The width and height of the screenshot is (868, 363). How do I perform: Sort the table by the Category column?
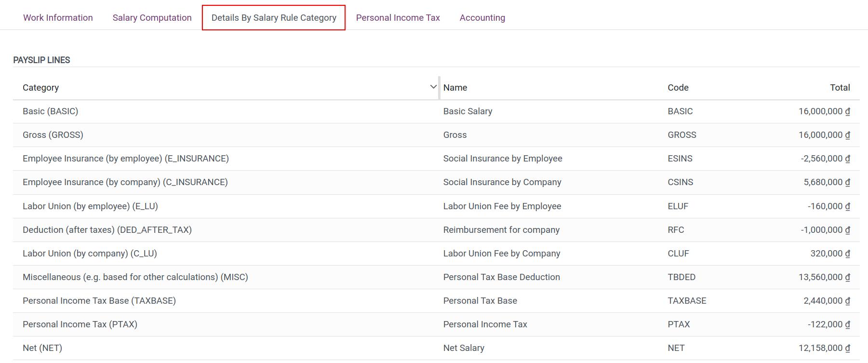pyautogui.click(x=41, y=87)
